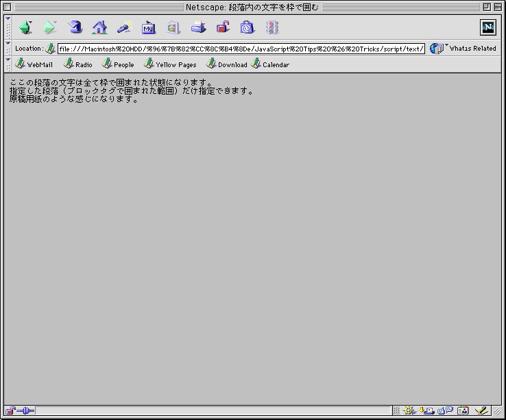506x420 pixels.
Task: Open the Calendar bookmark
Action: (x=270, y=64)
